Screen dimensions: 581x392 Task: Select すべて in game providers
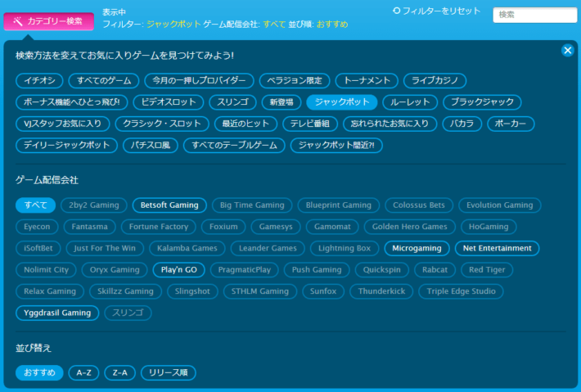[x=36, y=205]
